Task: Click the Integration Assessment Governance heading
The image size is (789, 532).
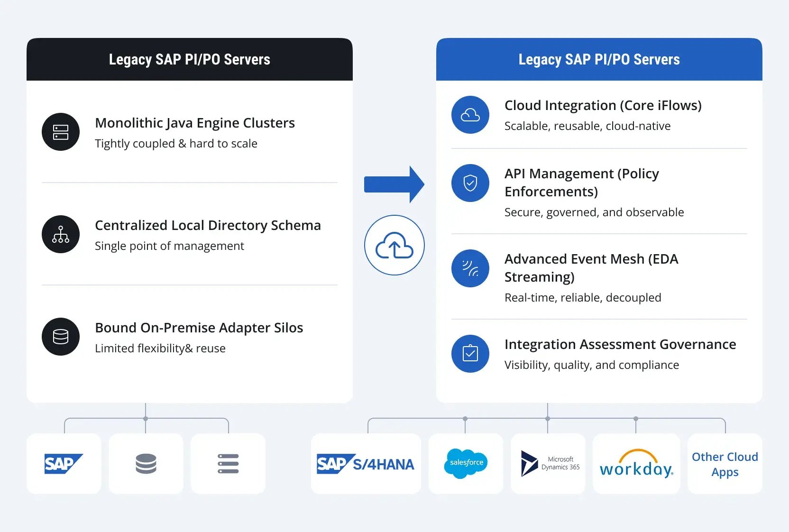Action: point(620,344)
